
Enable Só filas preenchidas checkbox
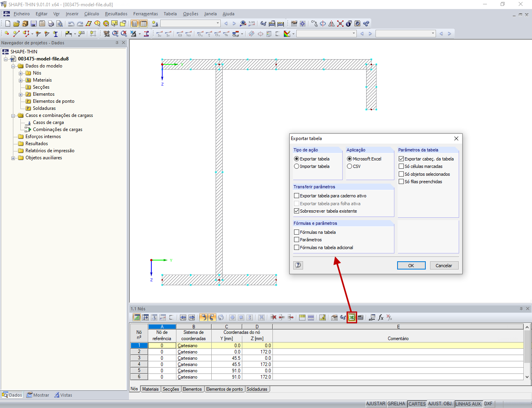401,182
